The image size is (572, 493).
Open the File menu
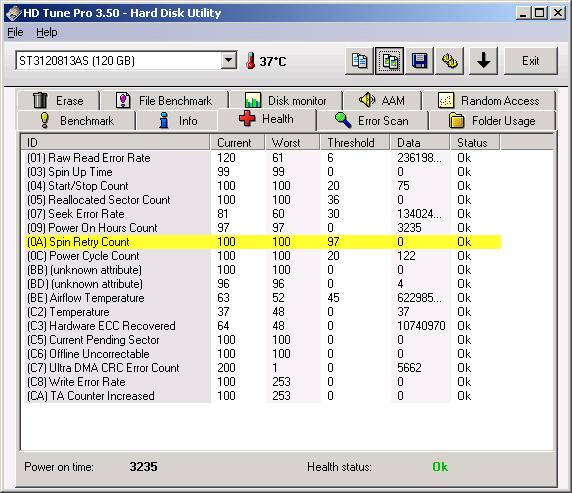(15, 32)
